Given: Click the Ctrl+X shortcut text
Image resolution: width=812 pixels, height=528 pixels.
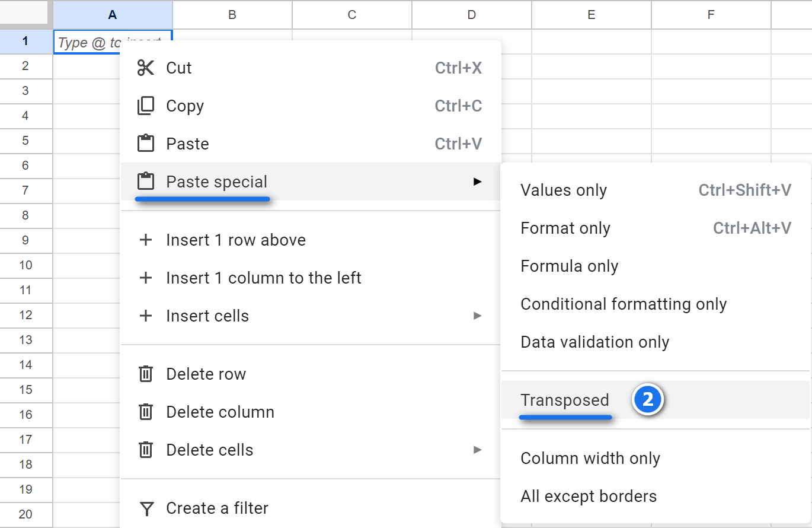Looking at the screenshot, I should 458,68.
